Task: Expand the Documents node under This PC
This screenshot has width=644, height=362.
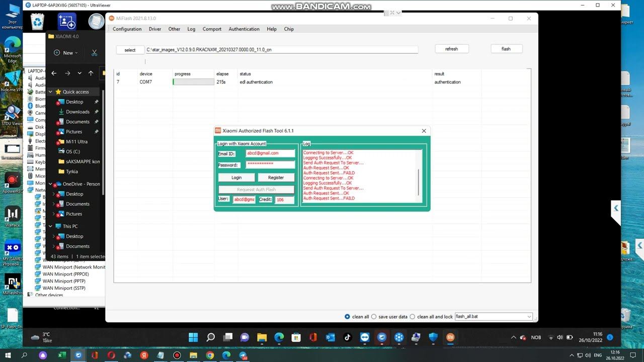Action: [54, 246]
